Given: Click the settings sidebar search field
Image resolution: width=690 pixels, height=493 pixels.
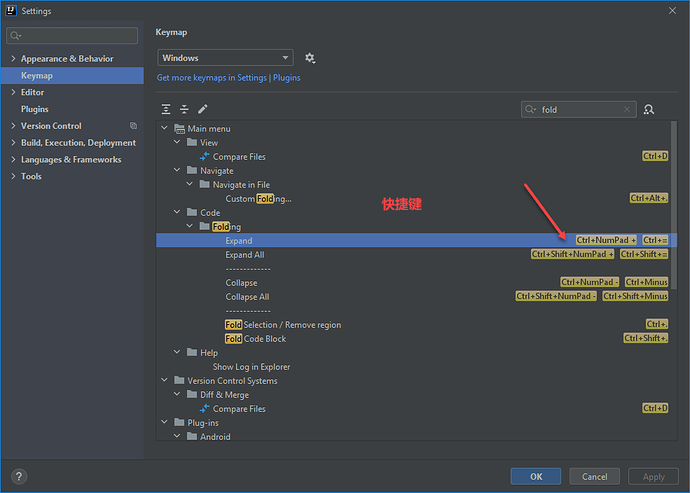Looking at the screenshot, I should pos(72,36).
